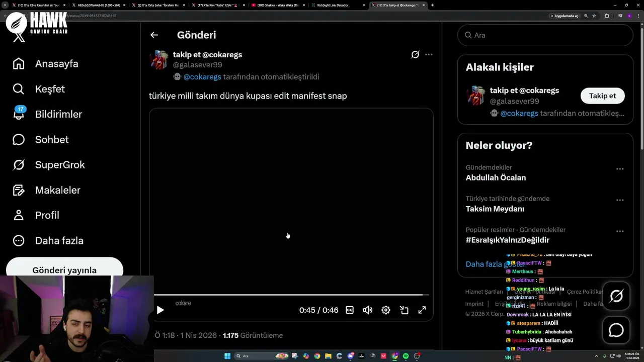Open a new browser tab

[433, 5]
